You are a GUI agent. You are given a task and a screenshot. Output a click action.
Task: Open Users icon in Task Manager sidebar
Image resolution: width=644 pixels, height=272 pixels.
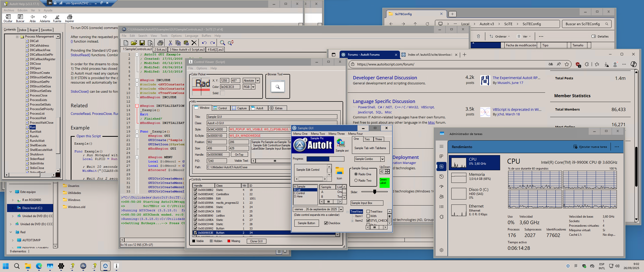click(441, 197)
